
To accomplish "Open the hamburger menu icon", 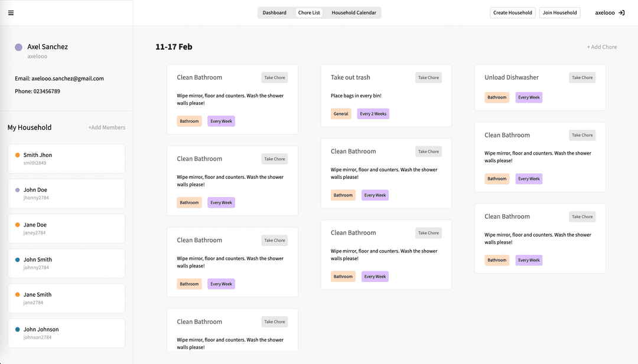I will coord(11,13).
